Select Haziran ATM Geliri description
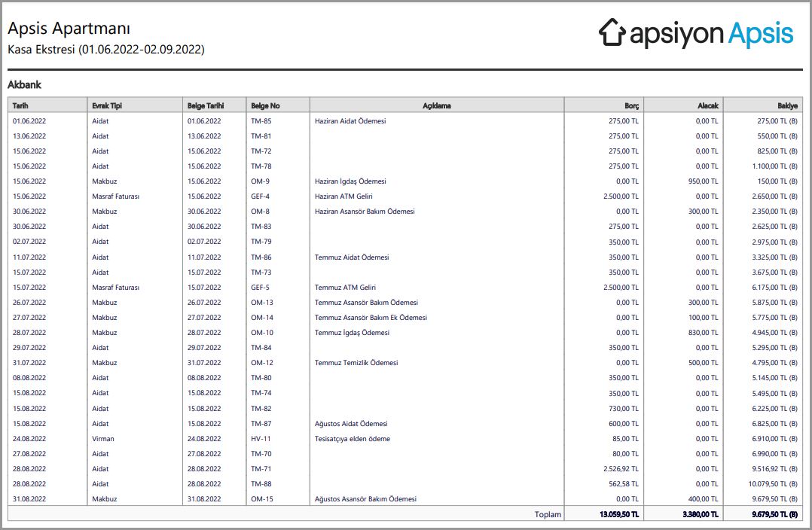The height and width of the screenshot is (530, 812). (x=343, y=196)
